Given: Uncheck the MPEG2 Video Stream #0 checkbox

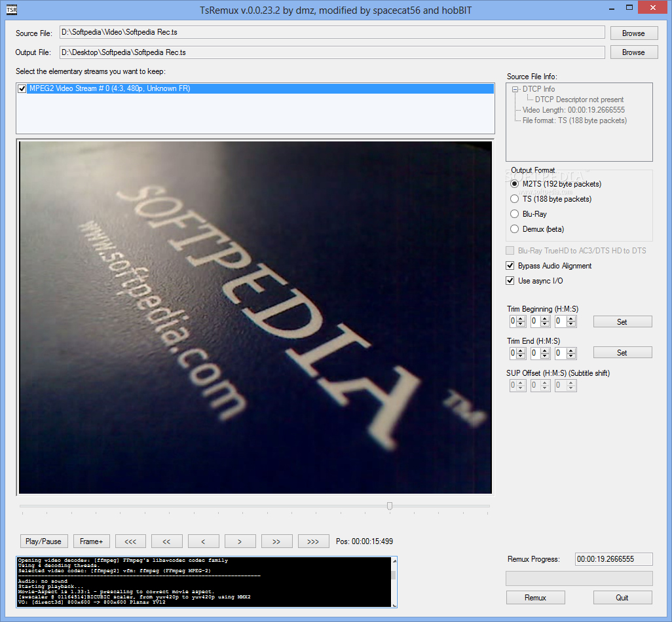Looking at the screenshot, I should click(x=22, y=88).
